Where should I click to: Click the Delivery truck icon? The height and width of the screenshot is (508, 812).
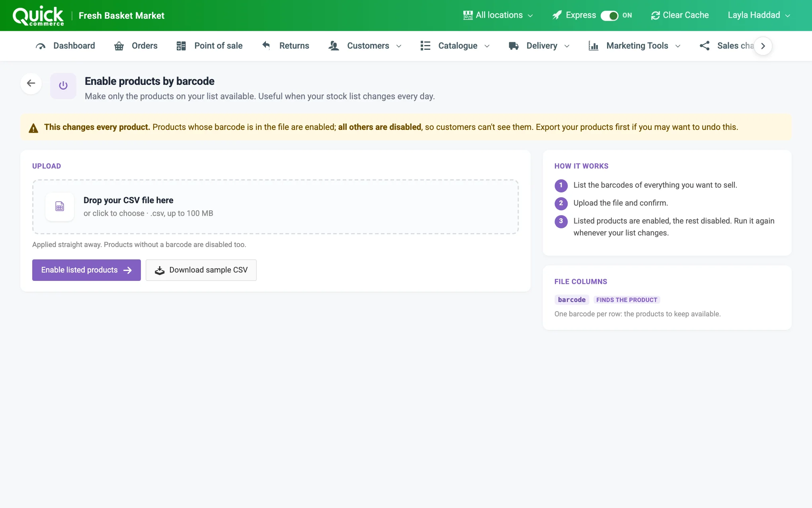coord(513,46)
